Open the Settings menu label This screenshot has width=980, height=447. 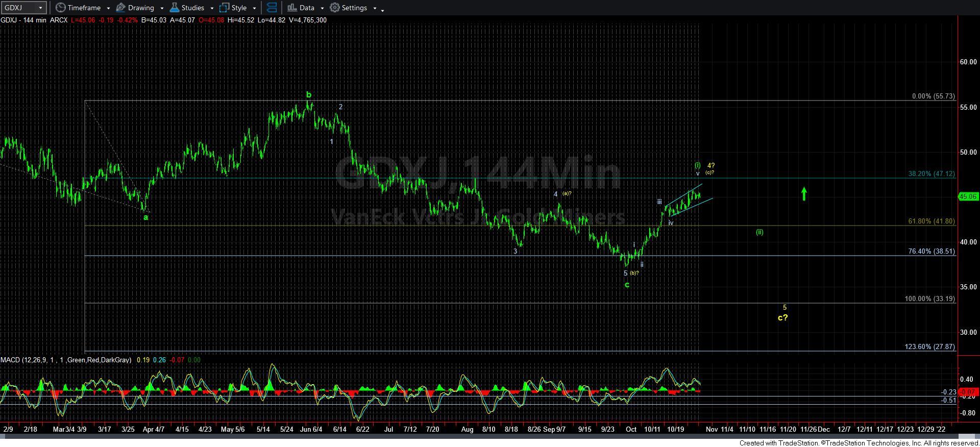(354, 8)
